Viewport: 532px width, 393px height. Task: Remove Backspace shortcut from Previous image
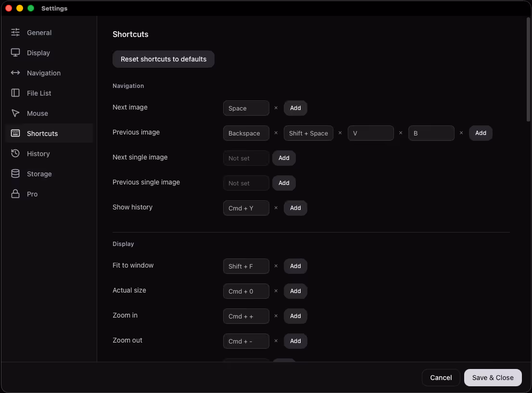coord(276,133)
